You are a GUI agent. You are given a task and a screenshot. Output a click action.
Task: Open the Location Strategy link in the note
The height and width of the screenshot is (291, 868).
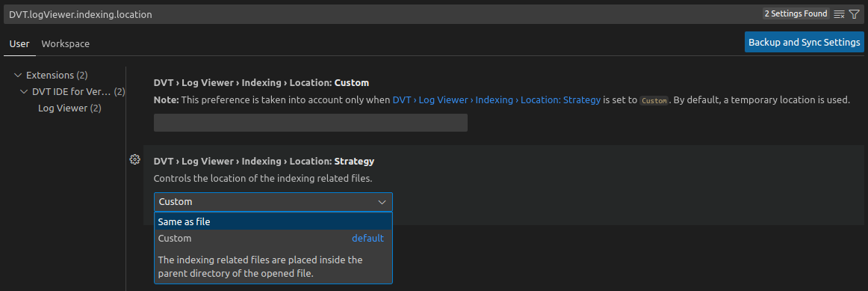[x=497, y=100]
